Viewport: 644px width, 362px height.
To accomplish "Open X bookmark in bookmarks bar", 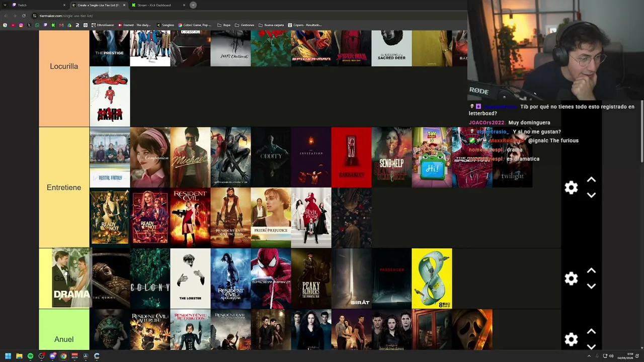I will (x=29, y=25).
